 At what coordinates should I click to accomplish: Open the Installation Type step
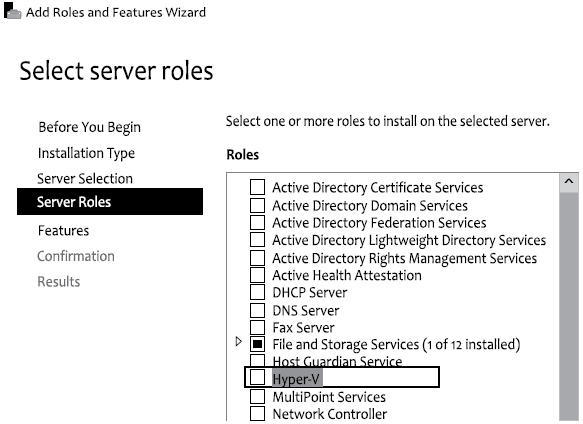[x=86, y=153]
